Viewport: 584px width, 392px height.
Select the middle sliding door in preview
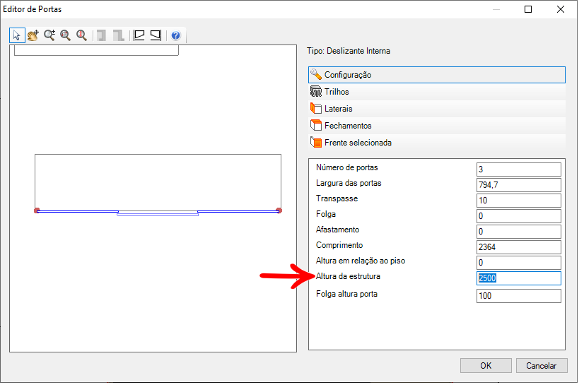(x=158, y=215)
